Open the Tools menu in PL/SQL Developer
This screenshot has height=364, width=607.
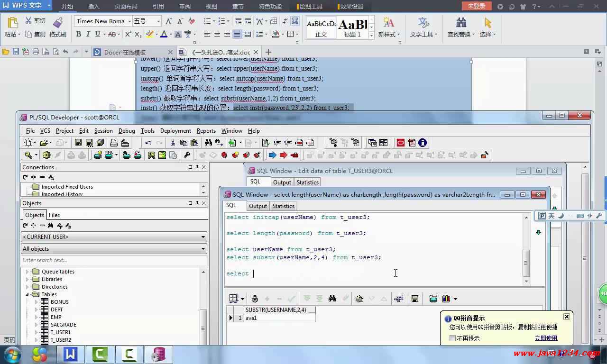click(147, 131)
